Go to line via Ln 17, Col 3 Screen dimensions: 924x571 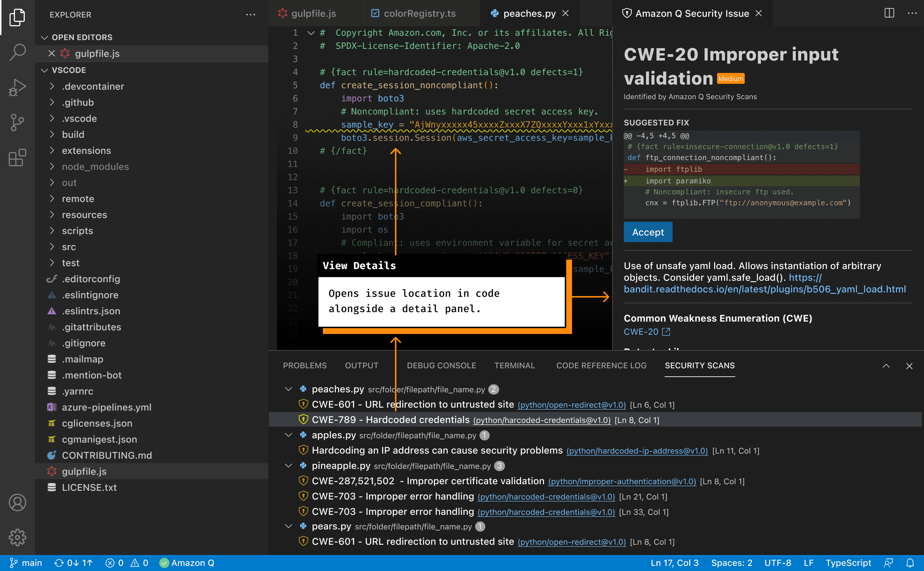pyautogui.click(x=674, y=563)
